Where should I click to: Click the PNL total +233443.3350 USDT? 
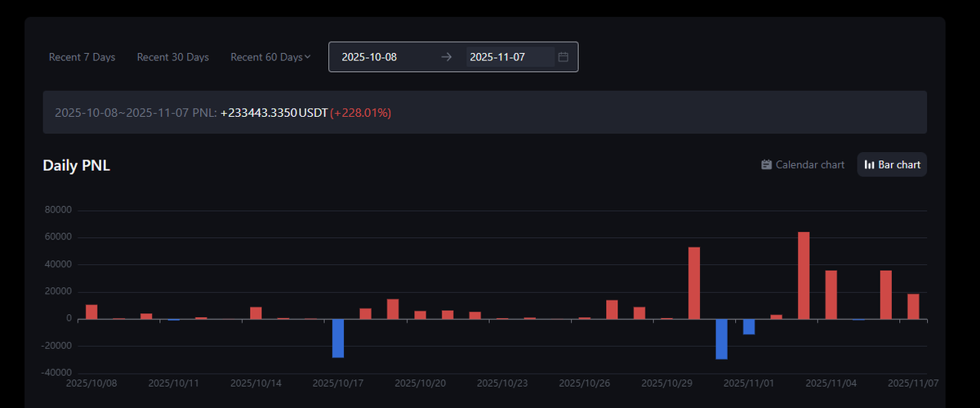tap(274, 112)
